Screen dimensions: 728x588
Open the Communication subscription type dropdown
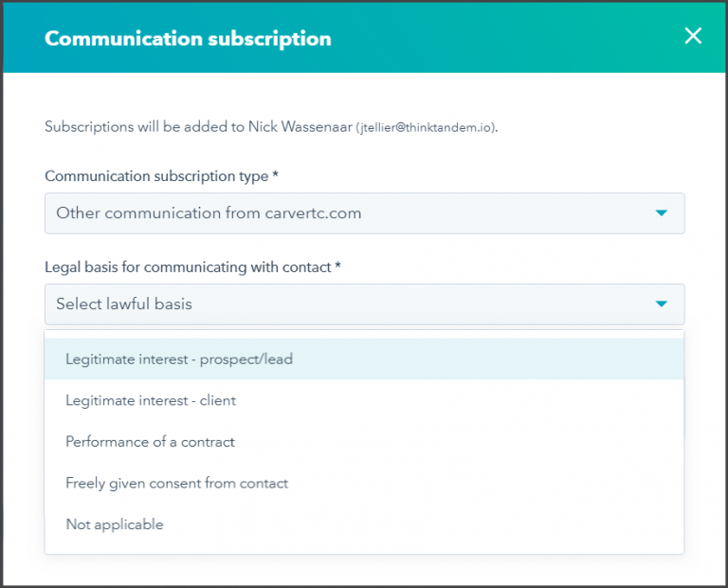[x=364, y=213]
